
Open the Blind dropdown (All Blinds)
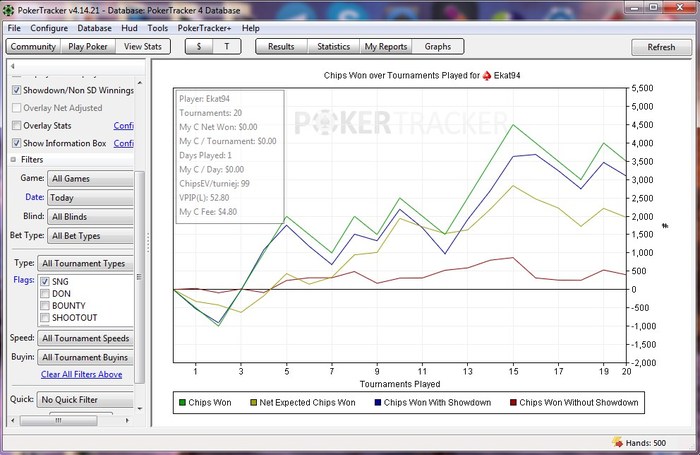tap(90, 217)
